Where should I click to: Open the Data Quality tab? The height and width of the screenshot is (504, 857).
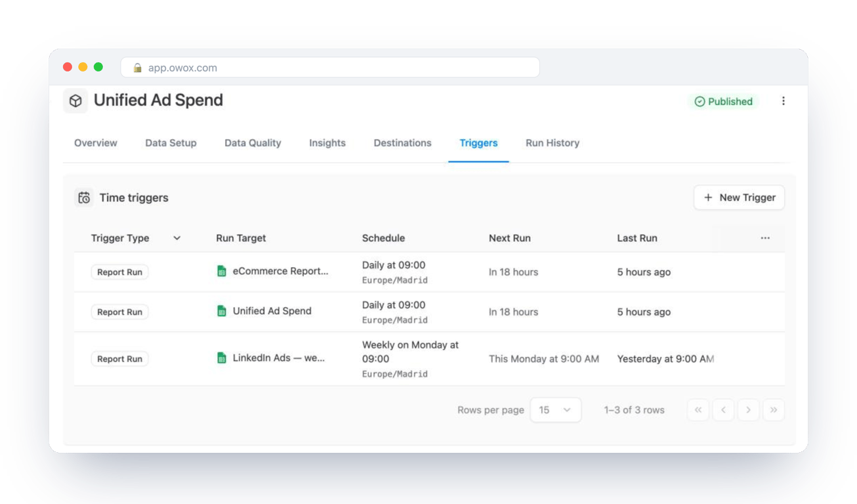click(253, 143)
